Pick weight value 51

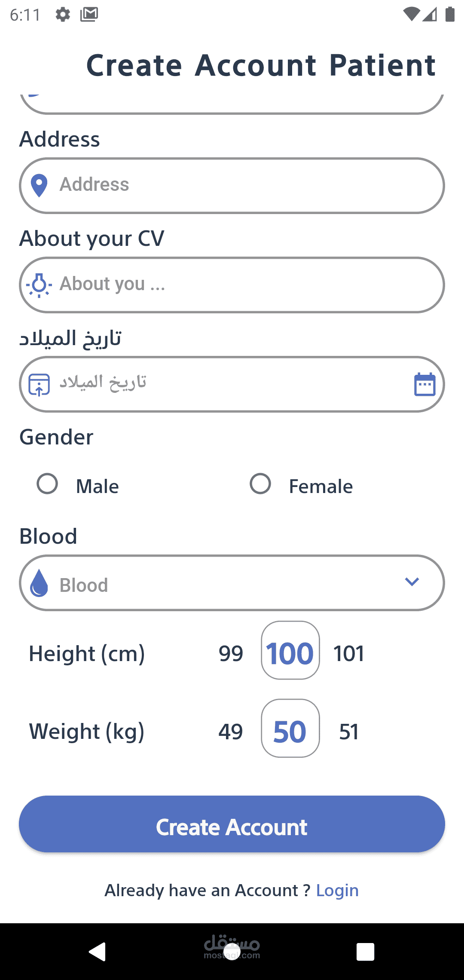point(349,732)
